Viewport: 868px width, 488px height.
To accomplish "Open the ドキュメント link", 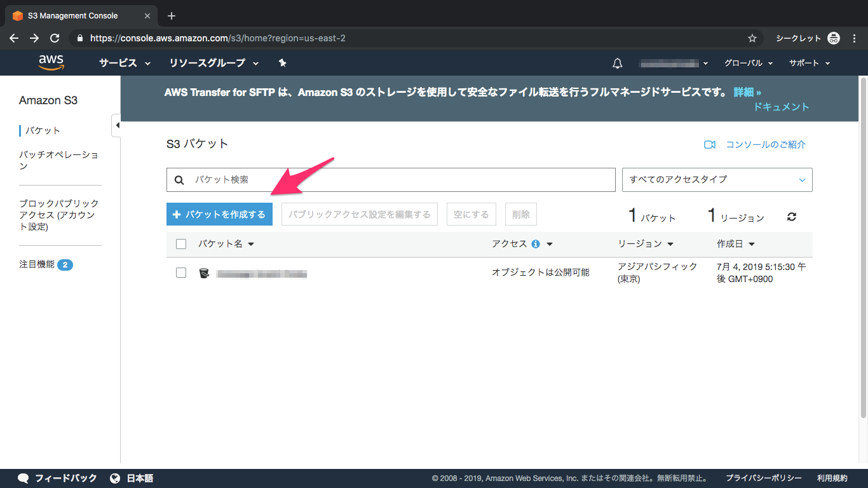I will tap(782, 107).
